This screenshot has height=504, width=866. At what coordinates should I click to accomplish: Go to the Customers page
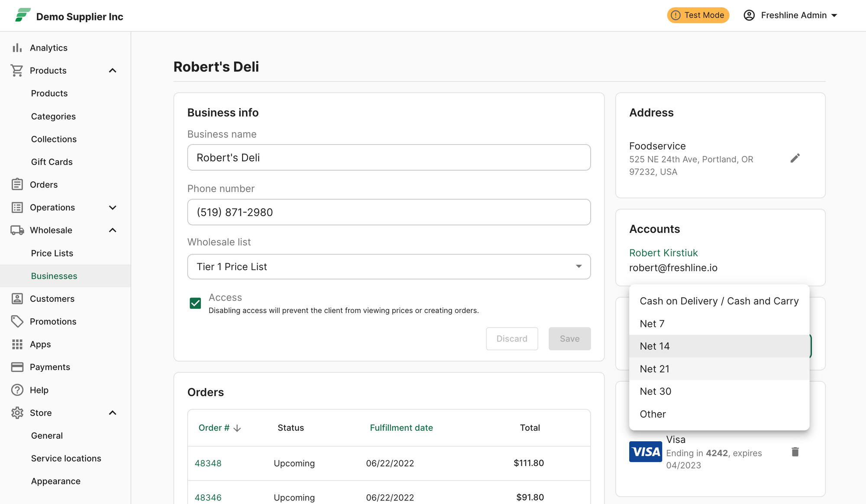(52, 299)
